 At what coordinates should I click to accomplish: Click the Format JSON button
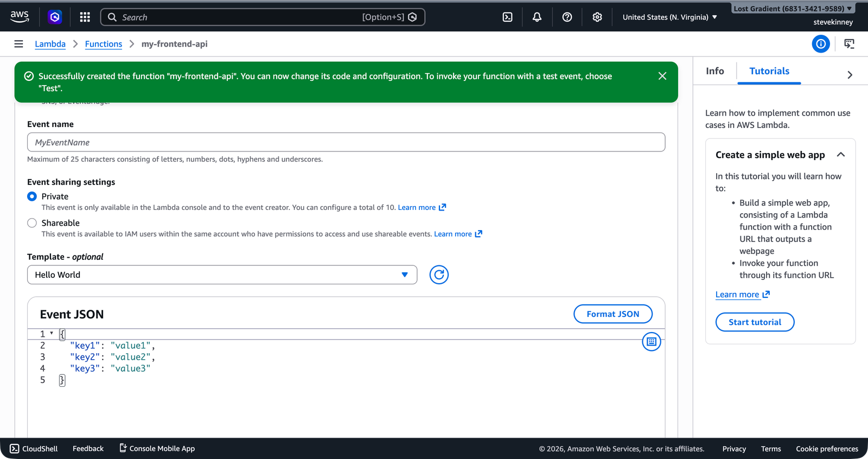[x=612, y=314]
